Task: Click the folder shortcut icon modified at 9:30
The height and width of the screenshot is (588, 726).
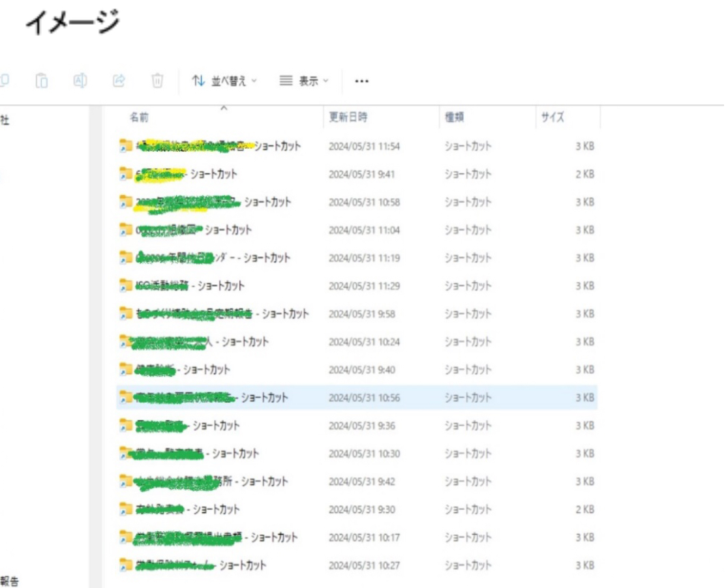Action: click(x=126, y=509)
